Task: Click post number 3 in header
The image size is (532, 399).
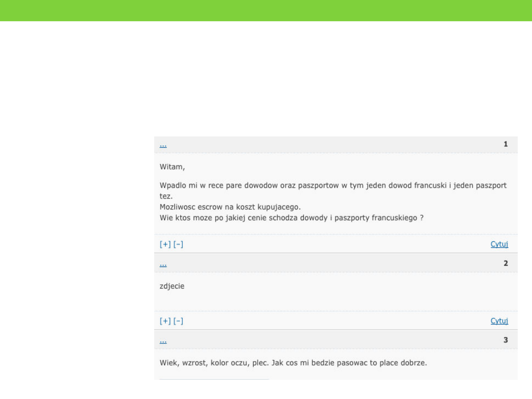Action: click(505, 340)
